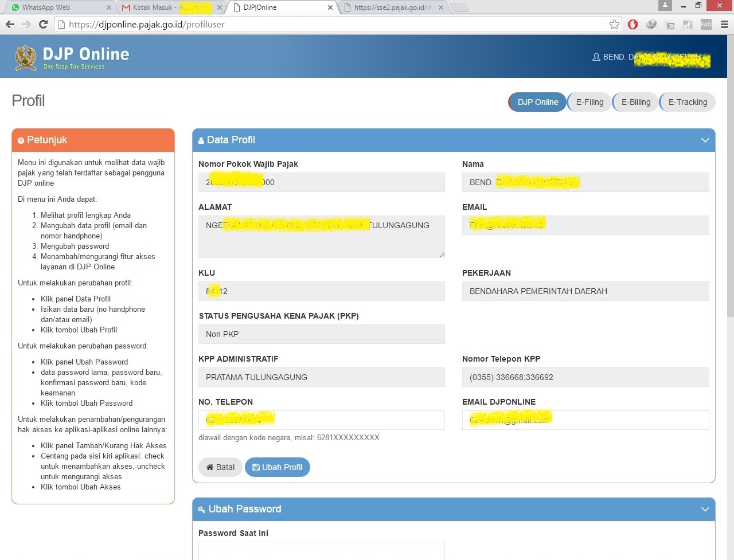Click the grey chat-bubbles extension icon
Viewport: 734px width, 560px height.
[x=651, y=24]
